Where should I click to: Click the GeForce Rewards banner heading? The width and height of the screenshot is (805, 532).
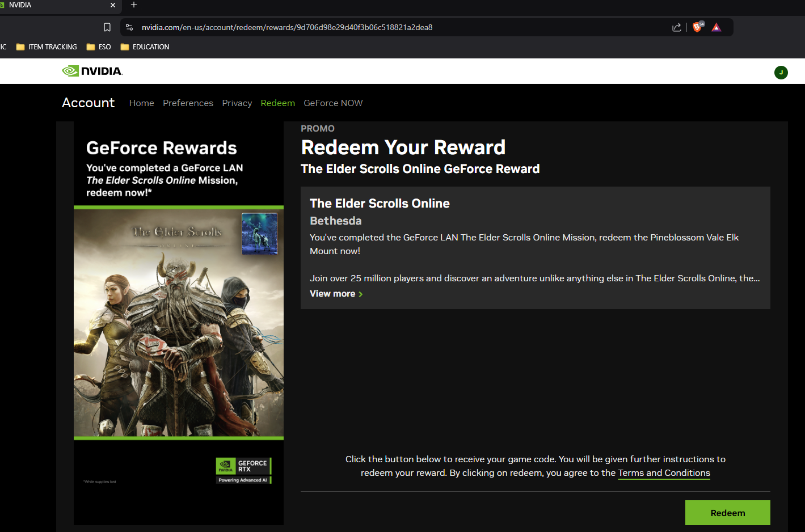pyautogui.click(x=162, y=148)
